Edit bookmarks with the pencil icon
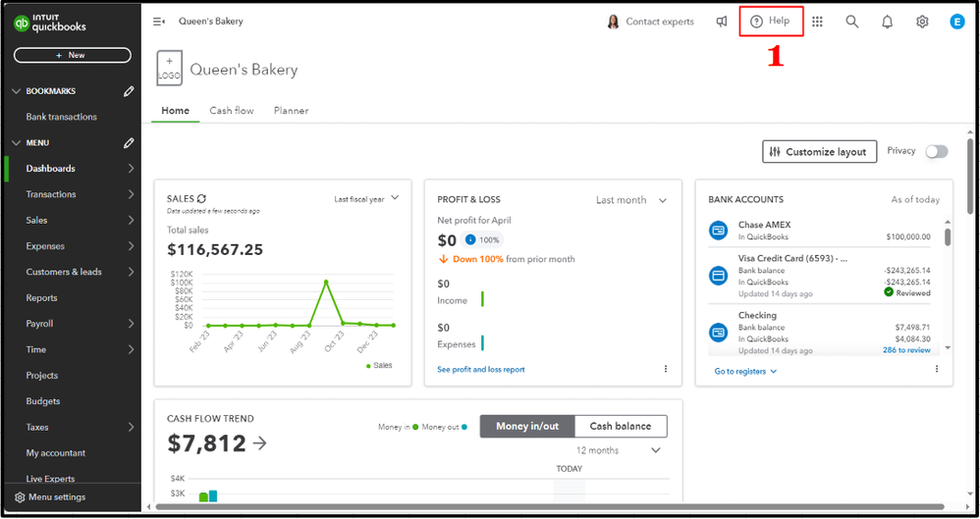The image size is (980, 519). [129, 91]
